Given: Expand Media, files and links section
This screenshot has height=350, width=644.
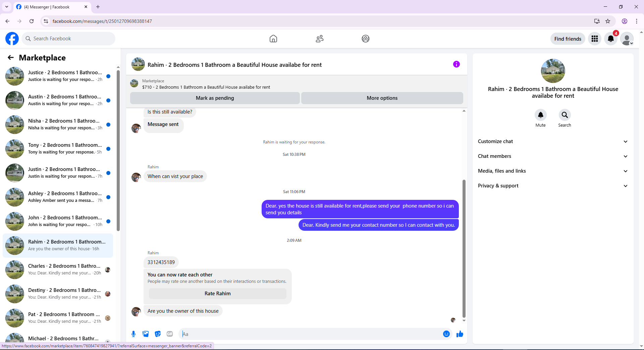Looking at the screenshot, I should pos(553,171).
